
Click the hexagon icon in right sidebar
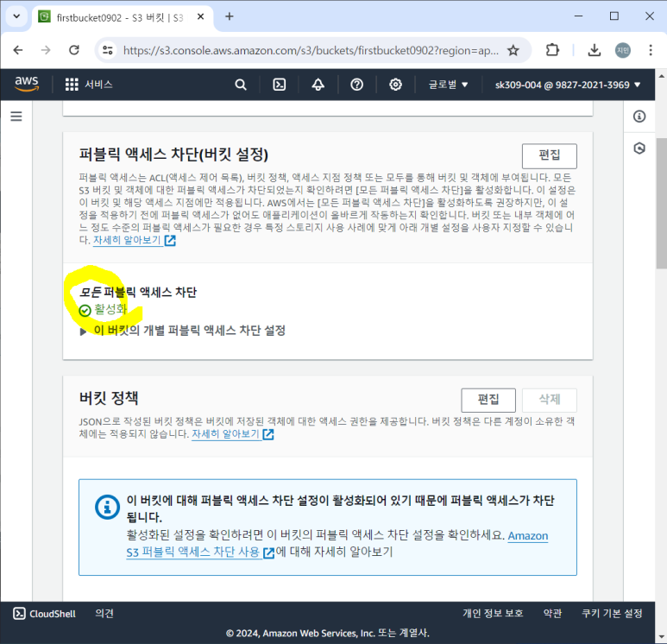pos(639,148)
